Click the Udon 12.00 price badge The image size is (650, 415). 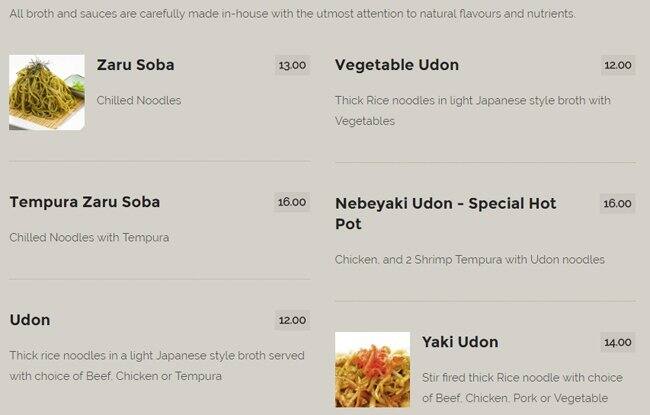pyautogui.click(x=292, y=321)
